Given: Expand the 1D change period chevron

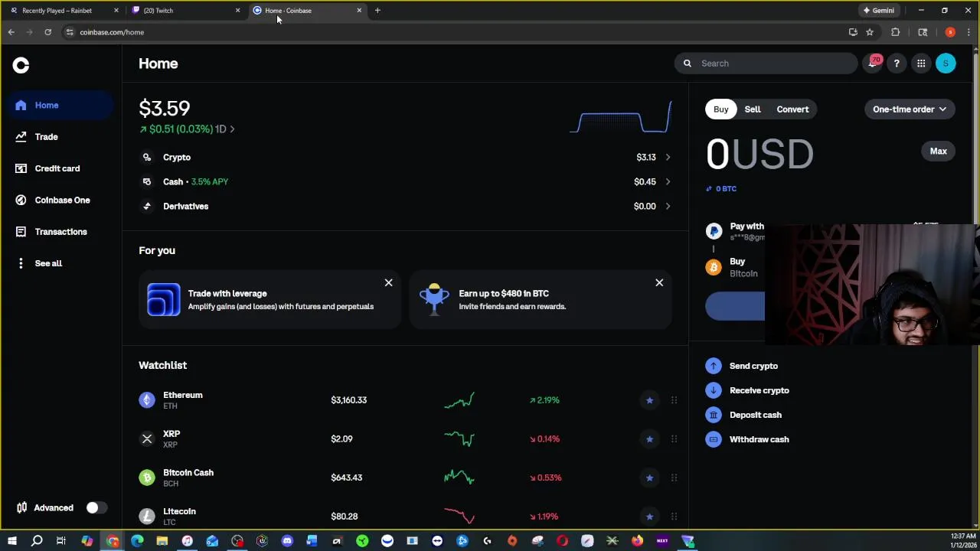Looking at the screenshot, I should [232, 129].
